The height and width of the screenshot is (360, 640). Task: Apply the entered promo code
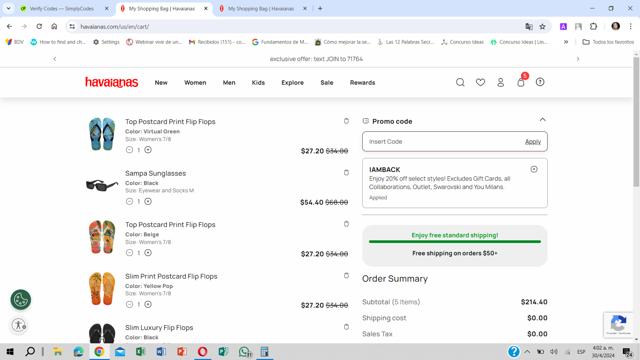533,142
